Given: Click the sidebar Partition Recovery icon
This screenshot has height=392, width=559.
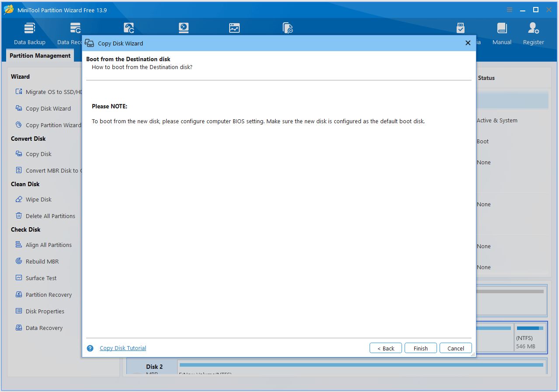Looking at the screenshot, I should [x=19, y=295].
